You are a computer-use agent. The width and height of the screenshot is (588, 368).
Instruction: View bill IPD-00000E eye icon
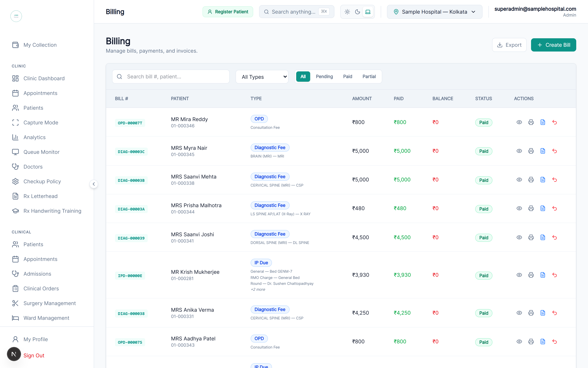[x=519, y=275]
